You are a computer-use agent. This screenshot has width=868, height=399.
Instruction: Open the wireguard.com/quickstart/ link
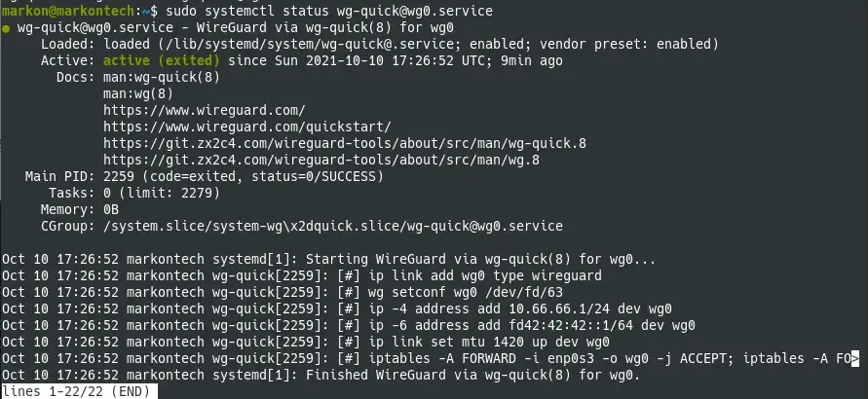point(246,127)
